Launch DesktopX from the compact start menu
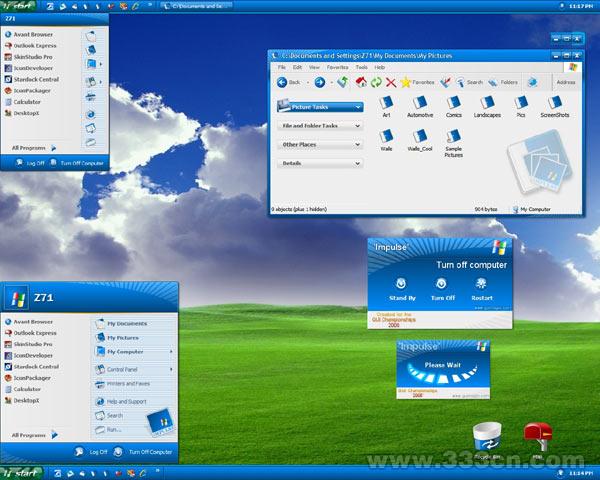Image resolution: width=600 pixels, height=480 pixels. coord(21,113)
